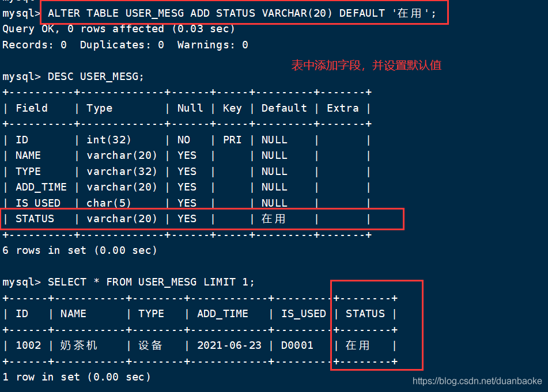Click the 1002 ID value
The image size is (548, 392).
pyautogui.click(x=28, y=345)
